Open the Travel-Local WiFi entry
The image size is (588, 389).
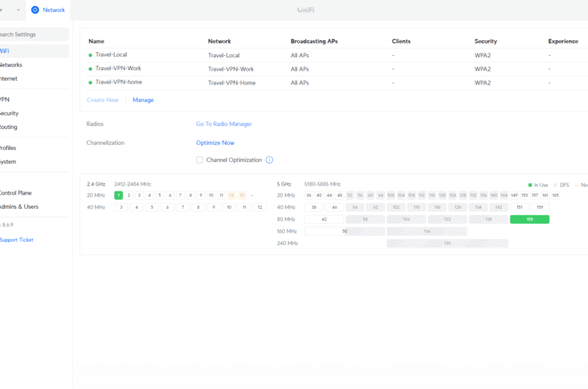[111, 55]
